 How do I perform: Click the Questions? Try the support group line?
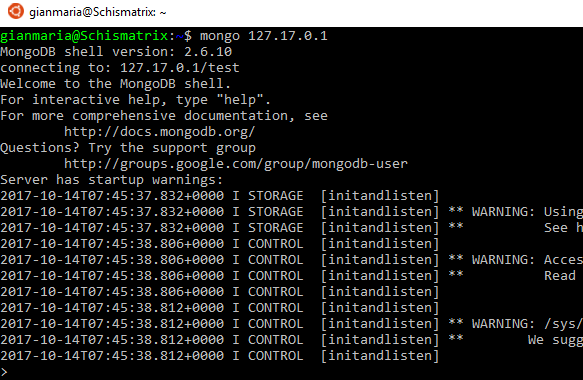pyautogui.click(x=128, y=148)
